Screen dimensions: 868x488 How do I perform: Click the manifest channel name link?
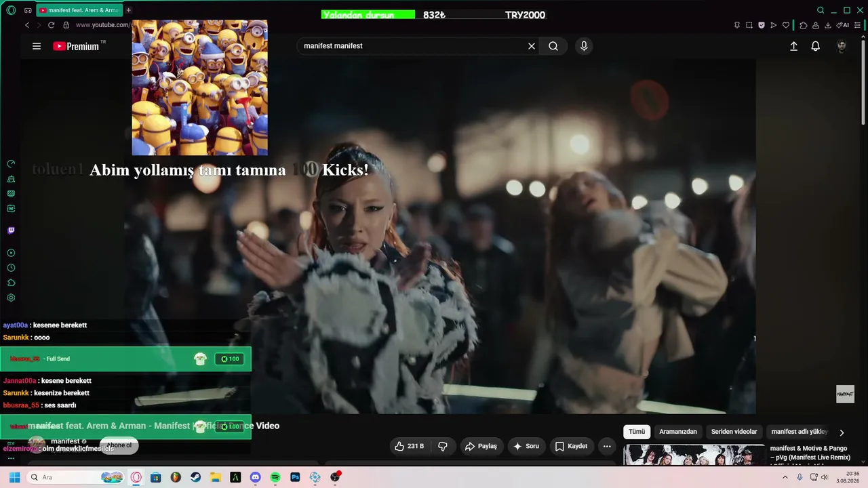pos(65,441)
